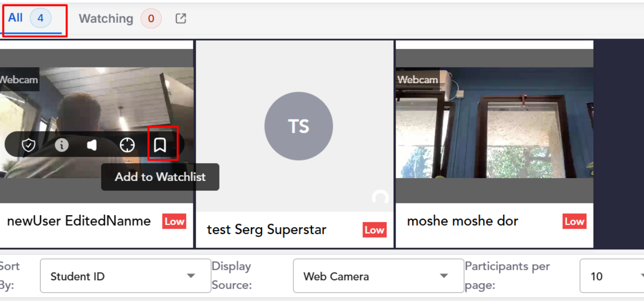Click the name newUser EditedNanme
The height and width of the screenshot is (301, 644).
click(79, 221)
